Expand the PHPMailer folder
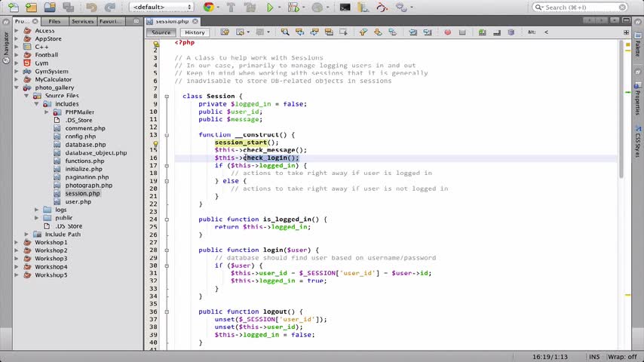The width and height of the screenshot is (644, 362). click(x=47, y=112)
